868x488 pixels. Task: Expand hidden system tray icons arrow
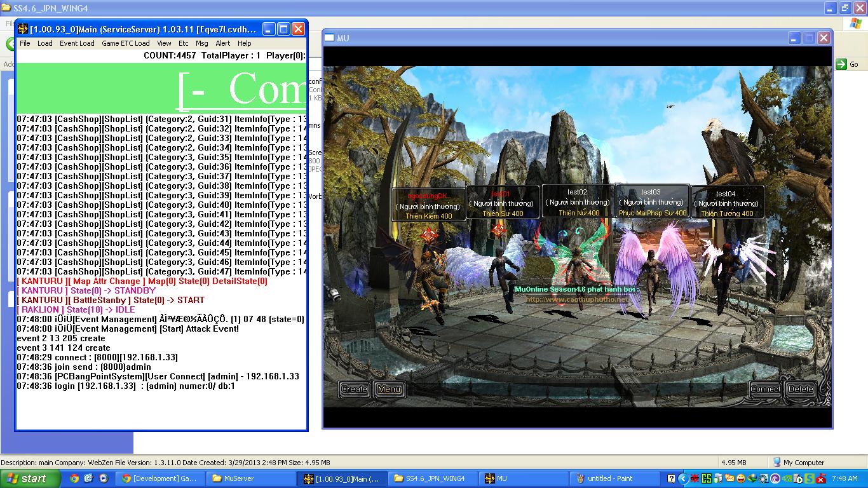(682, 478)
